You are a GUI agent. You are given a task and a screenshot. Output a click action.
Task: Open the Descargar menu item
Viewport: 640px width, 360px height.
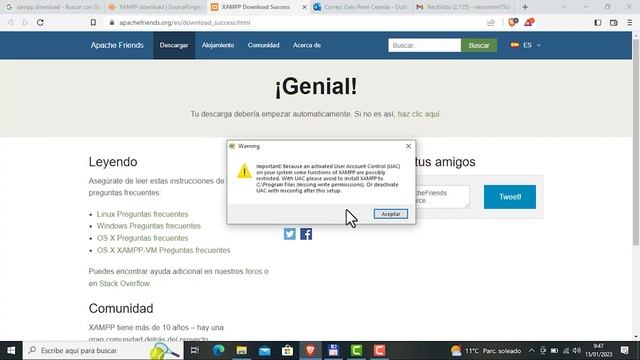[174, 45]
